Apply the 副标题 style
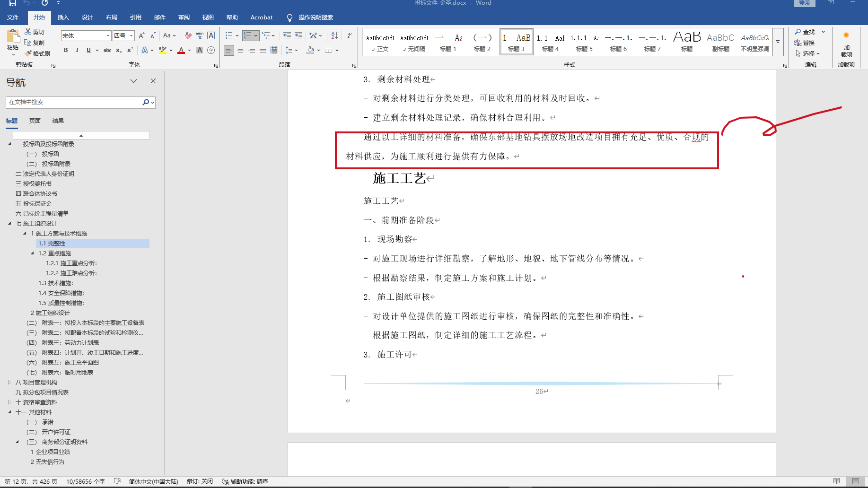This screenshot has height=488, width=868. click(720, 42)
